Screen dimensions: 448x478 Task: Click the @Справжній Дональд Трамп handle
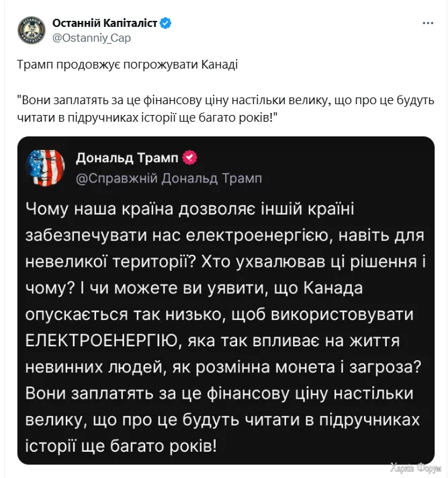tap(169, 178)
